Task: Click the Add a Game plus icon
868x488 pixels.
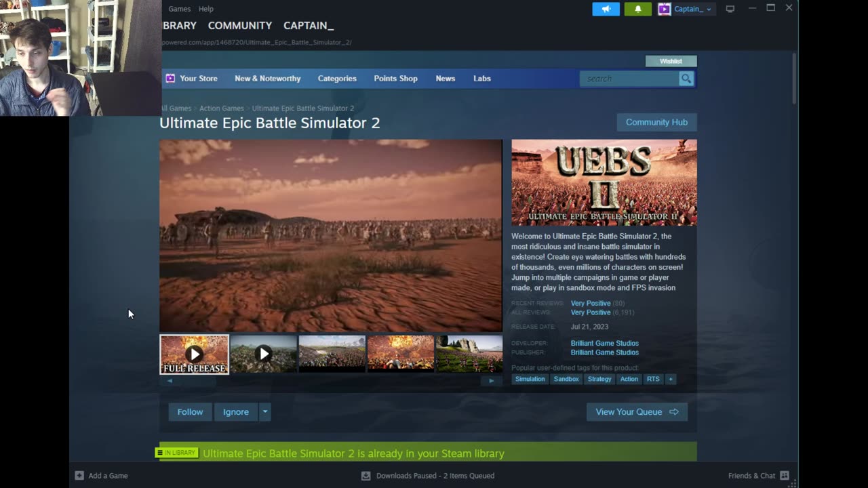Action: 79,476
